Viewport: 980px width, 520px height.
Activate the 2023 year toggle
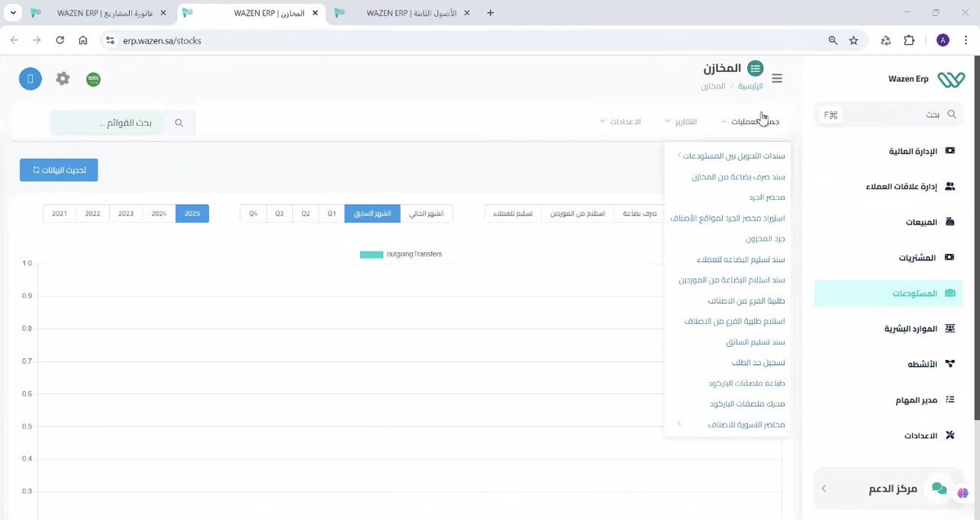125,212
